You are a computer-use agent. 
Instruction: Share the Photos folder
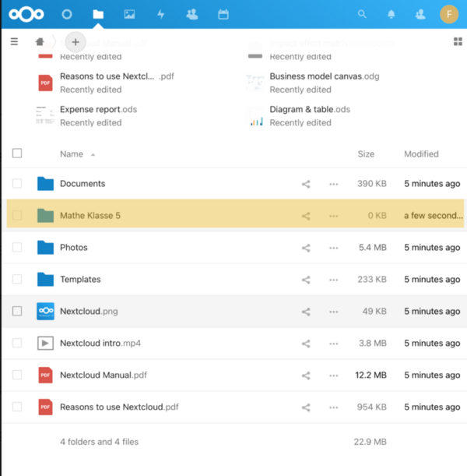(x=306, y=248)
